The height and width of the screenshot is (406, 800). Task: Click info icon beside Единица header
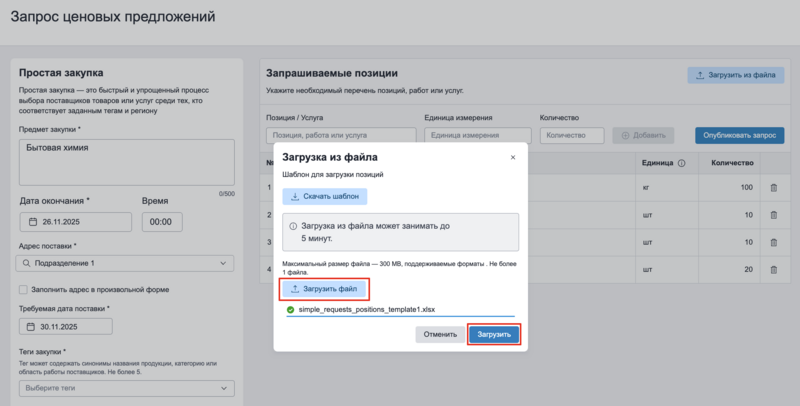(x=682, y=163)
